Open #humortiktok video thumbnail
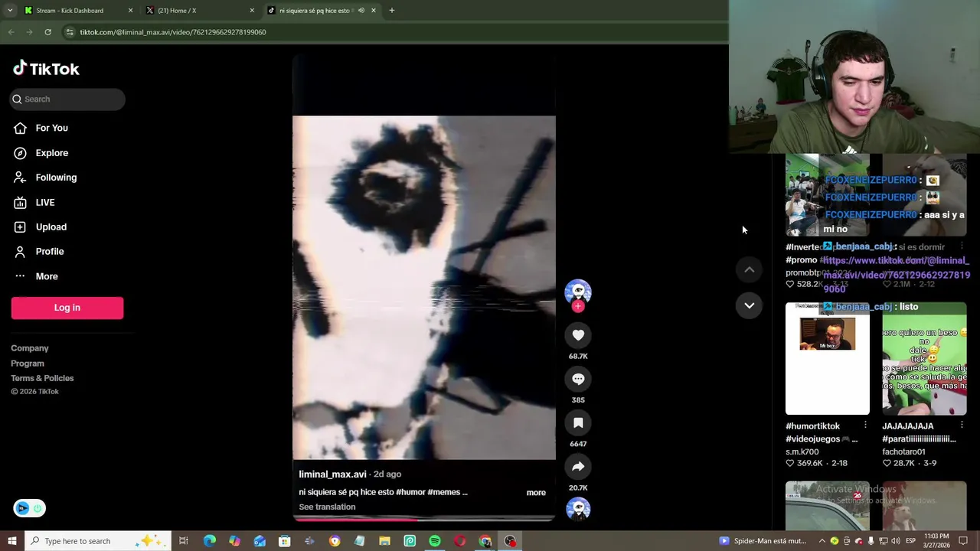The width and height of the screenshot is (980, 551). pyautogui.click(x=827, y=358)
